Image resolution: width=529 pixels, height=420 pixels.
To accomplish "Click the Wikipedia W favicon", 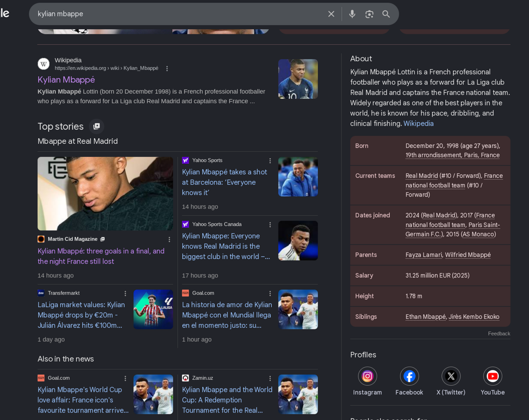I will (x=44, y=64).
